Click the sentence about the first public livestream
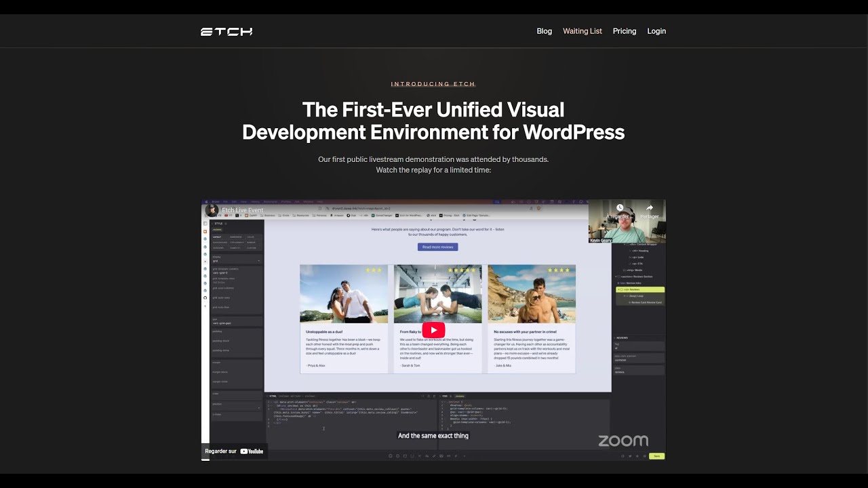The image size is (868, 488). tap(433, 159)
